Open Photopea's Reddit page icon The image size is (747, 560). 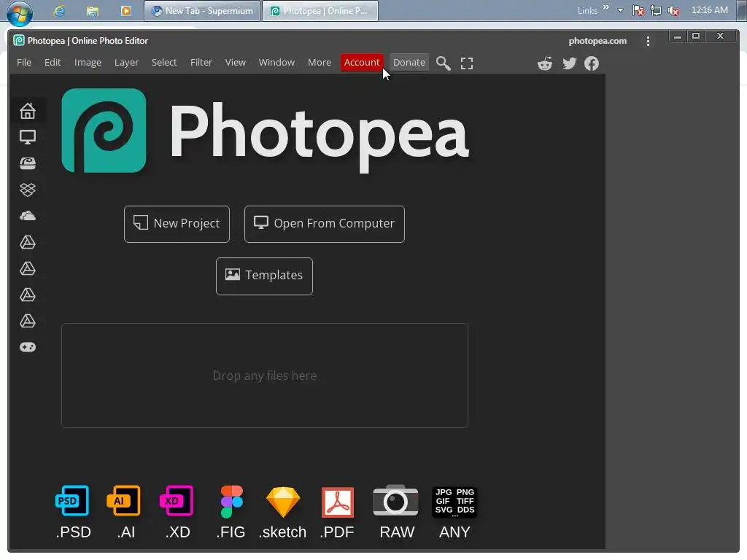[545, 63]
